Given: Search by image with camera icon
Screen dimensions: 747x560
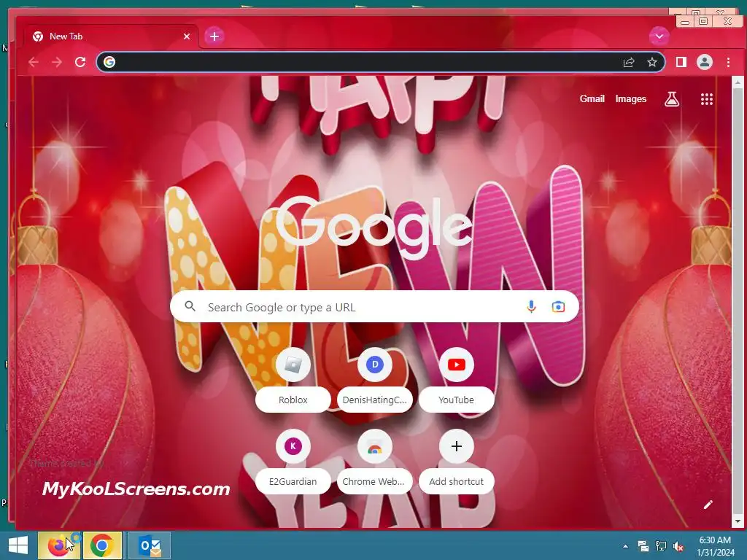Looking at the screenshot, I should coord(558,307).
